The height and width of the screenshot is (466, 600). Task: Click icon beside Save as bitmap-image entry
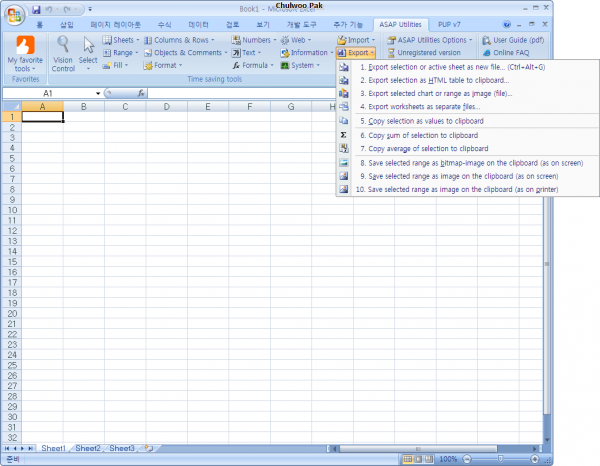(x=344, y=163)
